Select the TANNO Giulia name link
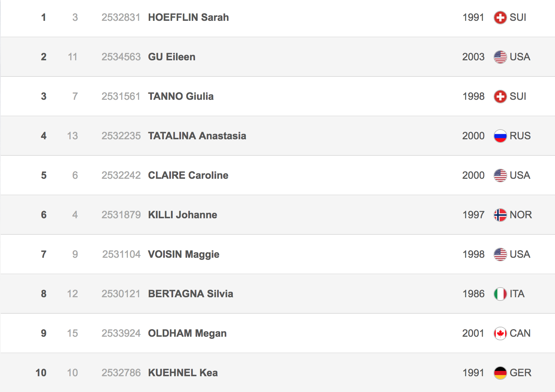The width and height of the screenshot is (555, 392). [181, 97]
